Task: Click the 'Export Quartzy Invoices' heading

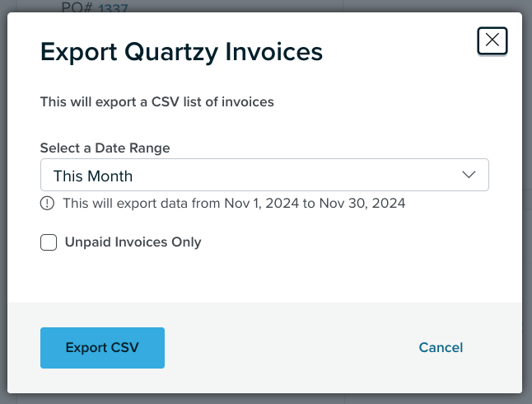Action: click(x=181, y=52)
